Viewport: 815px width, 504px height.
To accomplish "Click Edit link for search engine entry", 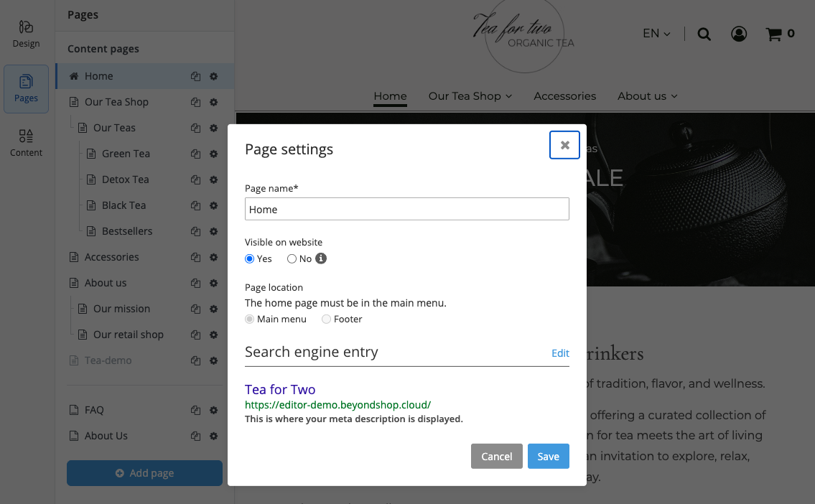I will pyautogui.click(x=560, y=353).
